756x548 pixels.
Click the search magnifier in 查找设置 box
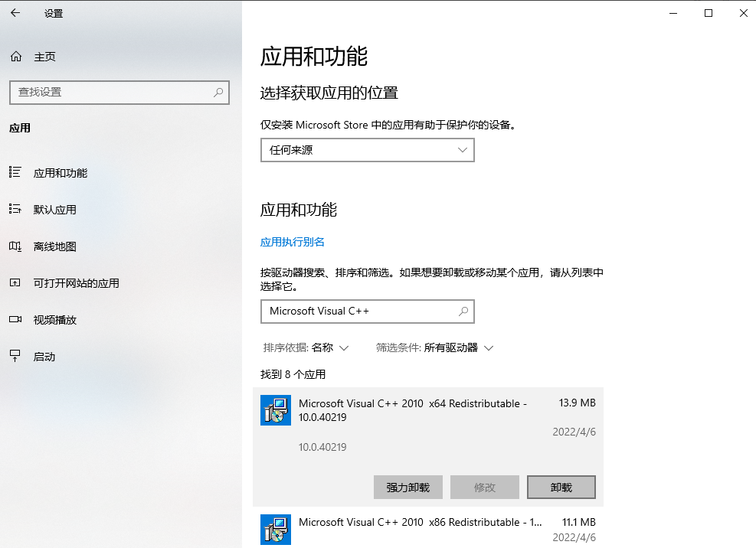[218, 92]
